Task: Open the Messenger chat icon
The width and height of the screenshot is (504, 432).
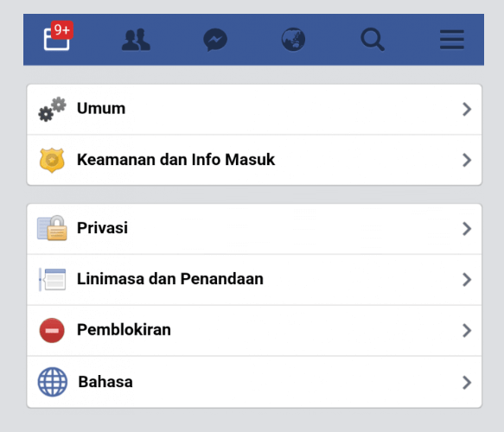Action: (x=215, y=40)
